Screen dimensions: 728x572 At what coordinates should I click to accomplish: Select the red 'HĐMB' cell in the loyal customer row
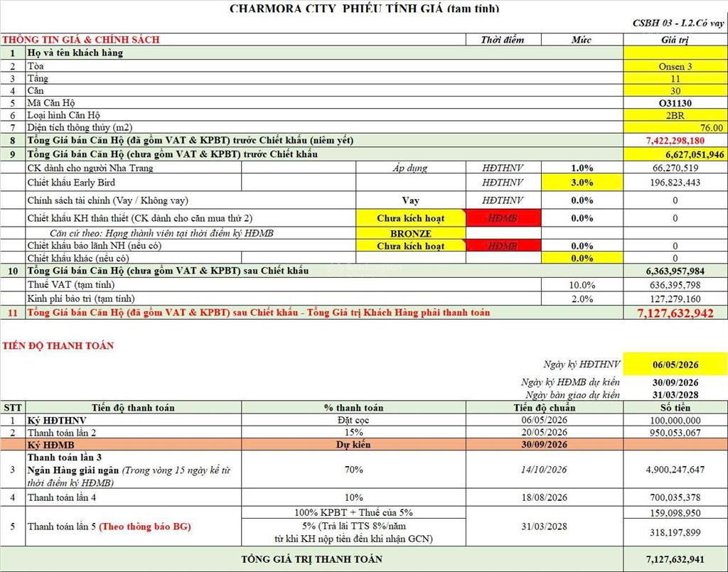503,218
